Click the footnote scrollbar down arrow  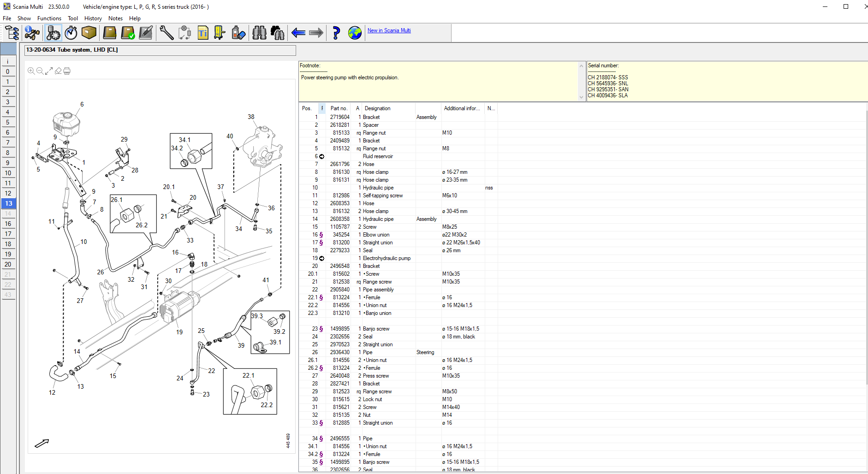(581, 97)
